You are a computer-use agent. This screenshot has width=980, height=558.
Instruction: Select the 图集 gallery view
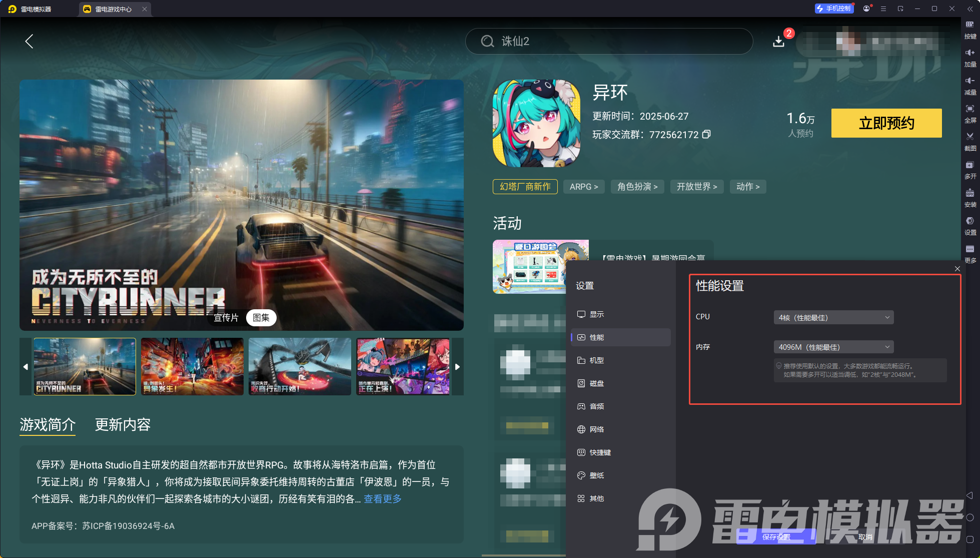pyautogui.click(x=261, y=317)
